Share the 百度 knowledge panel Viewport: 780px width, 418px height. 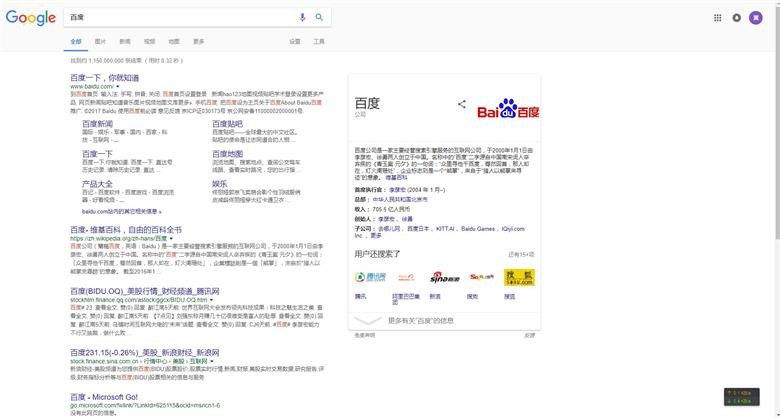tap(462, 104)
